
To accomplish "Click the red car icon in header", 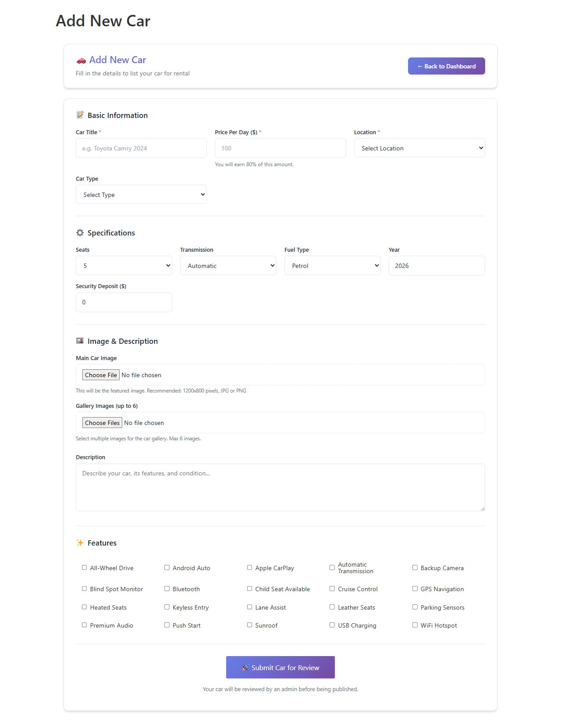I will click(81, 60).
